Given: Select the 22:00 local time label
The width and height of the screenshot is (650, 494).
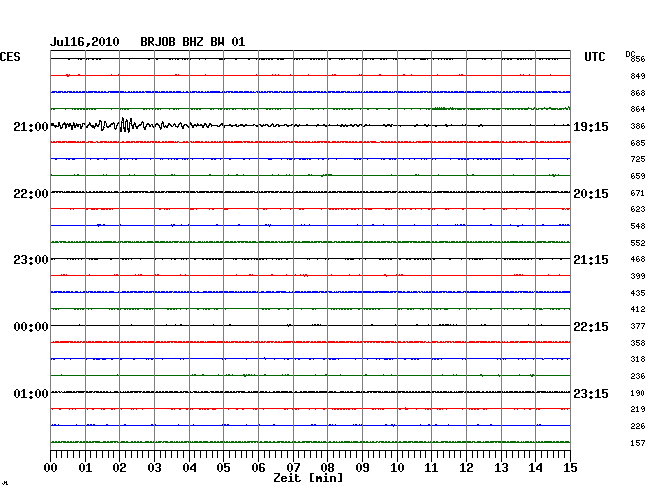Looking at the screenshot, I should click(31, 194).
